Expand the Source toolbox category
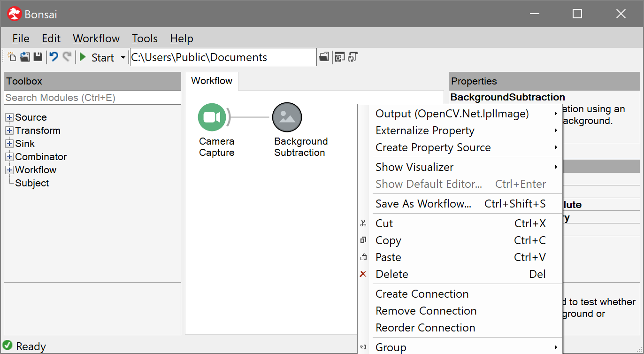644x354 pixels. tap(9, 117)
